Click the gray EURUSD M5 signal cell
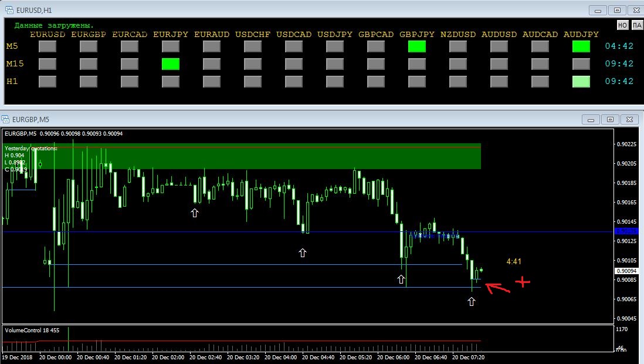Viewport: 644px width, 364px height. pyautogui.click(x=48, y=47)
